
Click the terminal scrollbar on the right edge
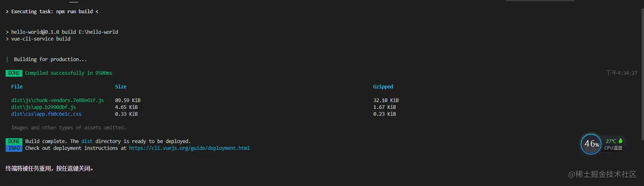pyautogui.click(x=641, y=85)
